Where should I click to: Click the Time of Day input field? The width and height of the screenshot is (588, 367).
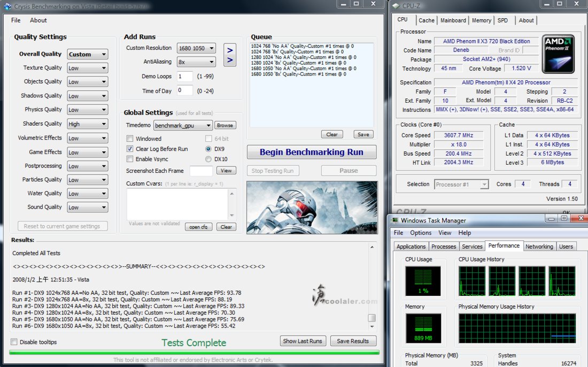pos(184,90)
